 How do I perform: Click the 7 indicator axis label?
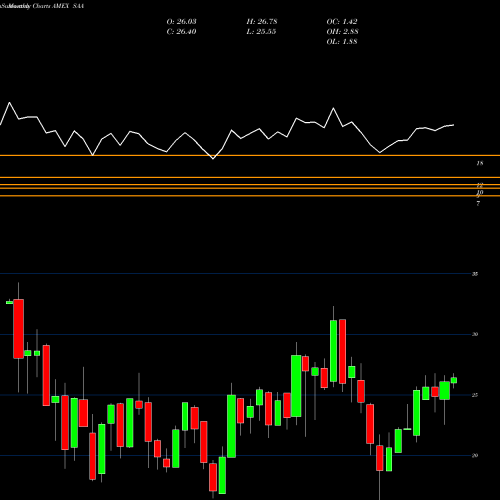pyautogui.click(x=478, y=203)
